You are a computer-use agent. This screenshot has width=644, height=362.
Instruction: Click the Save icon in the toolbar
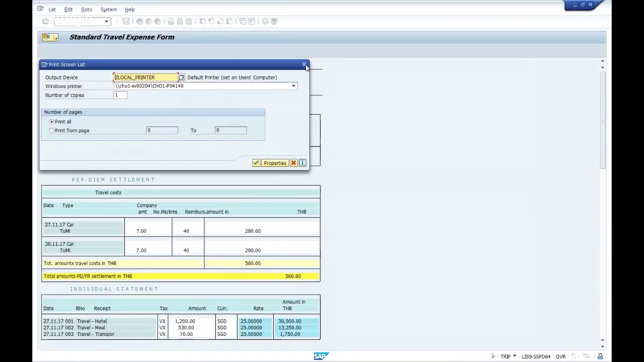pos(126,21)
